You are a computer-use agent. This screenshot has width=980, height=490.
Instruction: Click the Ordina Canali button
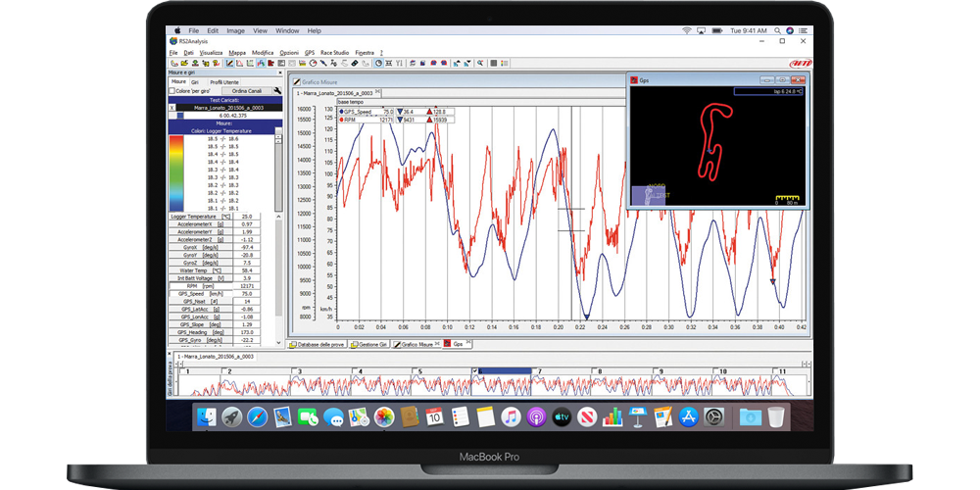(248, 90)
